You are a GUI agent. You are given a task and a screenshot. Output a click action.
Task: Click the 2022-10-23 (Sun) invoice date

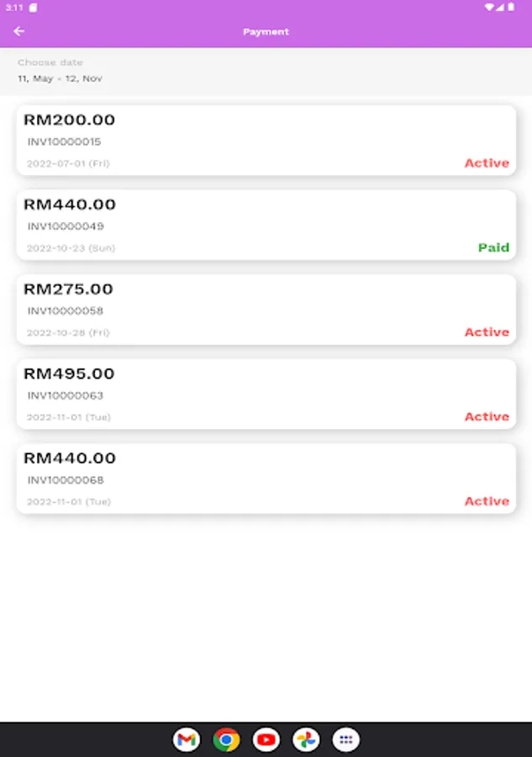(71, 248)
